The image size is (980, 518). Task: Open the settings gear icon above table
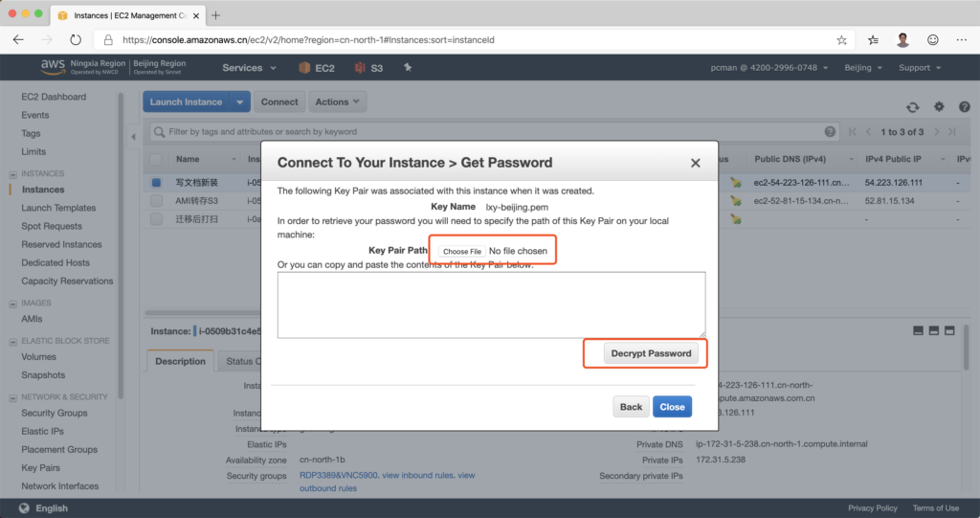[x=939, y=107]
